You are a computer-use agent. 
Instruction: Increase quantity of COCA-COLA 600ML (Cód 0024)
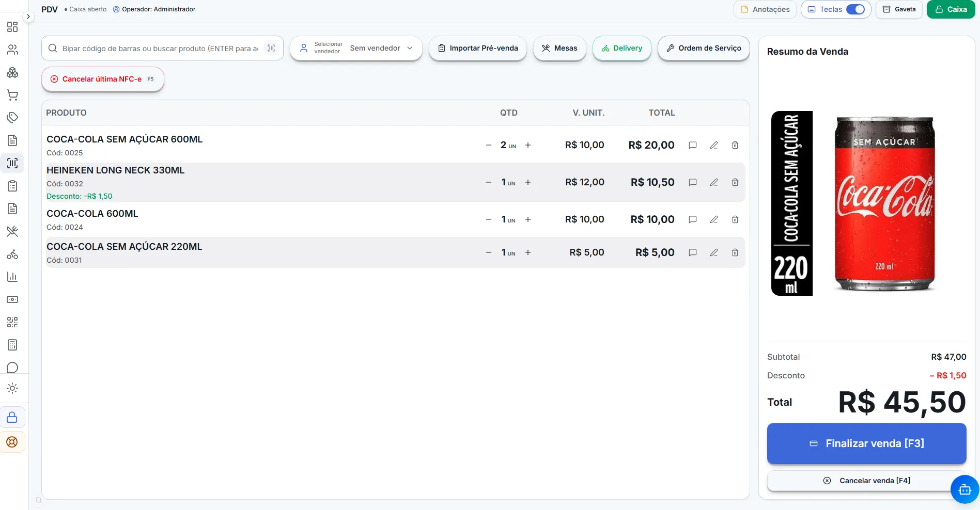(528, 219)
